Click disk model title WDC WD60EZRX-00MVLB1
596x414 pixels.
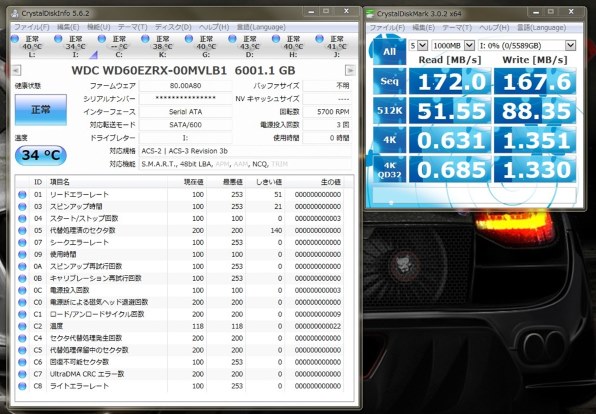click(149, 70)
